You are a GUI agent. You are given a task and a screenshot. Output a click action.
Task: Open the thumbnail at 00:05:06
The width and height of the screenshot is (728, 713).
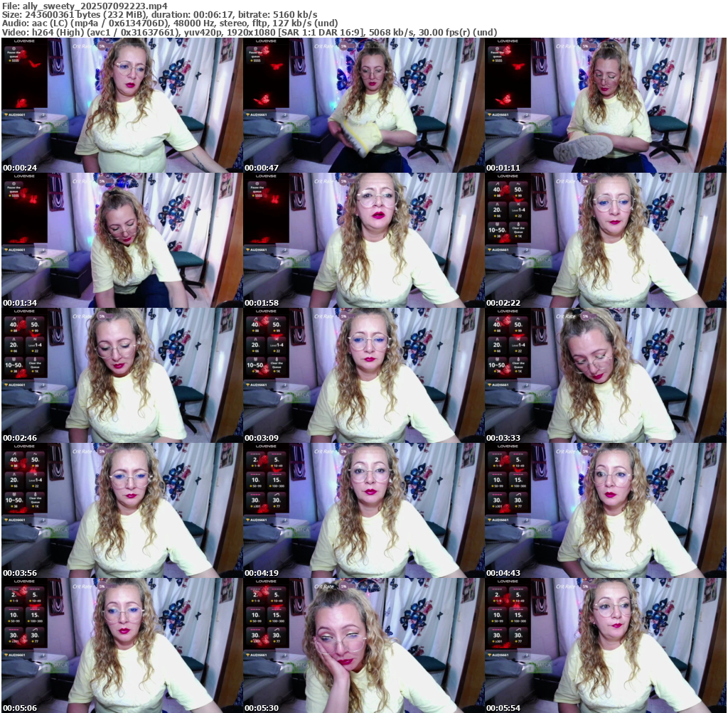(122, 645)
